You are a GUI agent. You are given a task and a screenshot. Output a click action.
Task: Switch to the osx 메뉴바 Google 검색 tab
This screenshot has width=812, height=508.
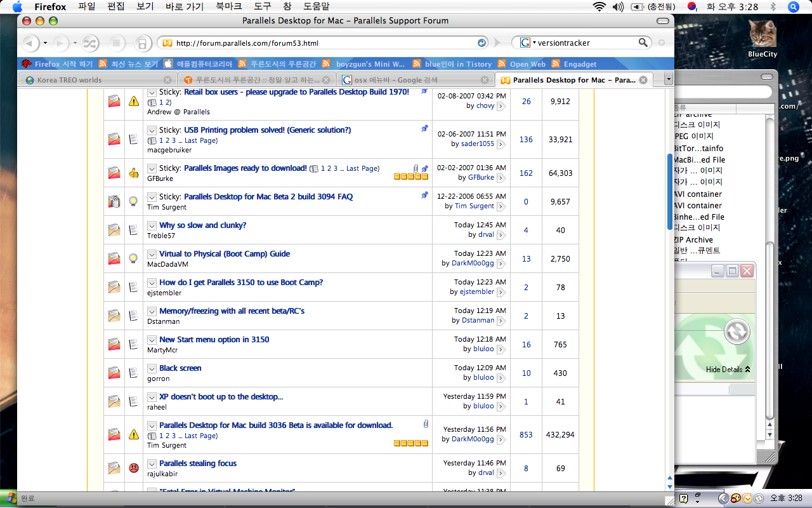(x=415, y=80)
